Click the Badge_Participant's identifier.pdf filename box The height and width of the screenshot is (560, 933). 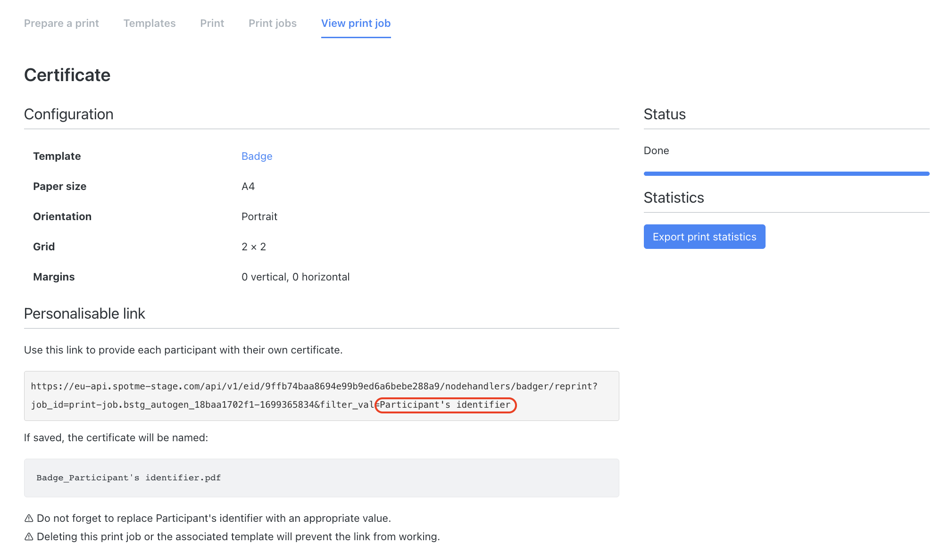click(321, 478)
